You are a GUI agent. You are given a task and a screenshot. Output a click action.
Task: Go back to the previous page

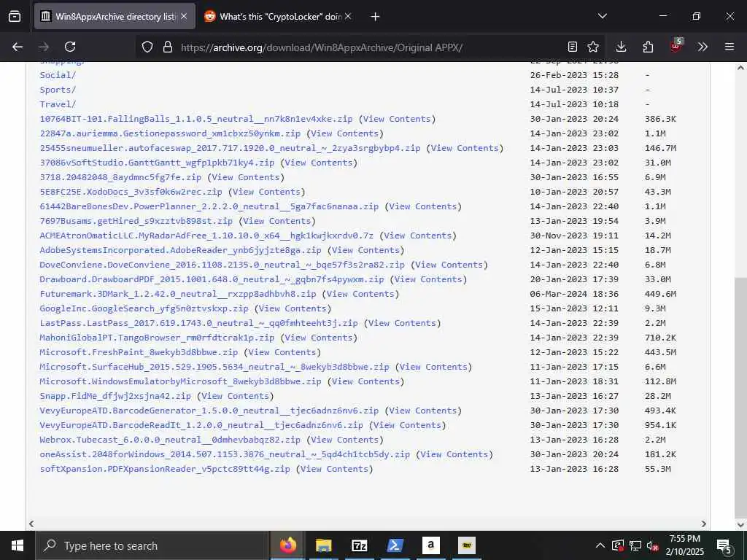click(18, 47)
